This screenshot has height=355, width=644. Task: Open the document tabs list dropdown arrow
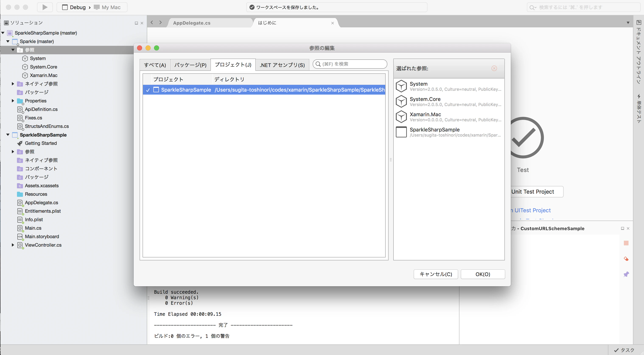click(628, 23)
